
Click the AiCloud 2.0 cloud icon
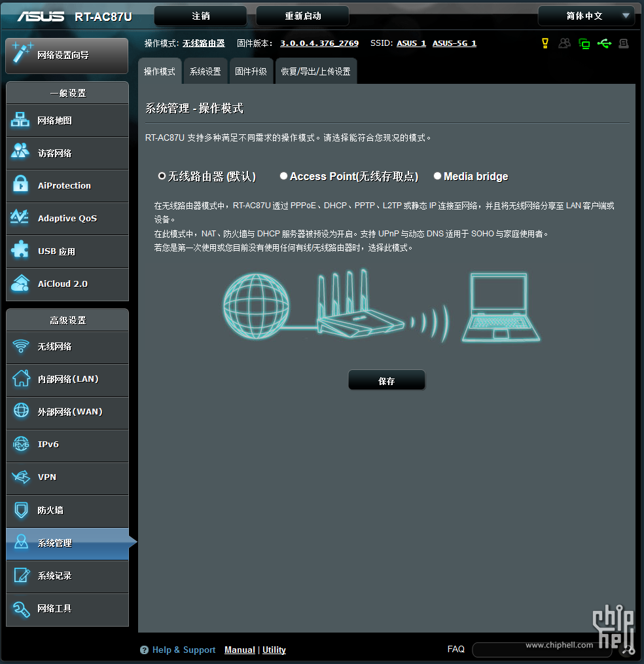(x=20, y=284)
